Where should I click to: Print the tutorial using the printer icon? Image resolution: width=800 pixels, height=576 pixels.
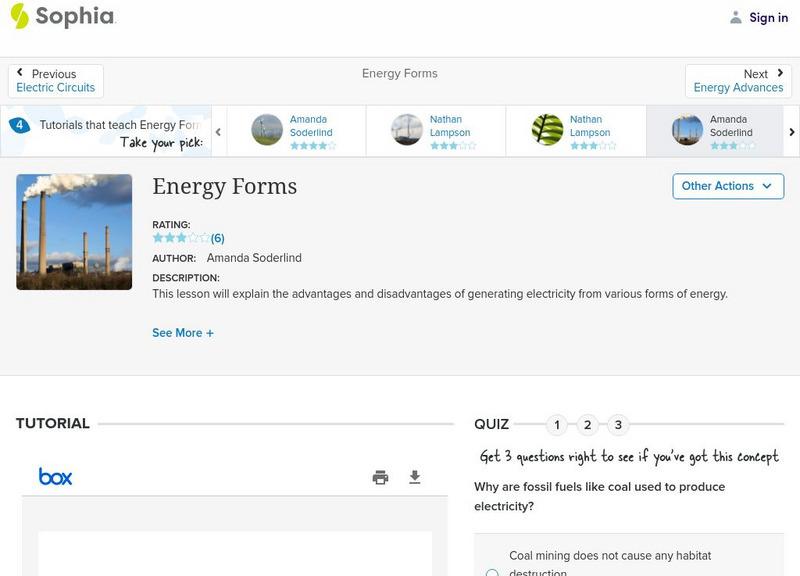coord(380,478)
